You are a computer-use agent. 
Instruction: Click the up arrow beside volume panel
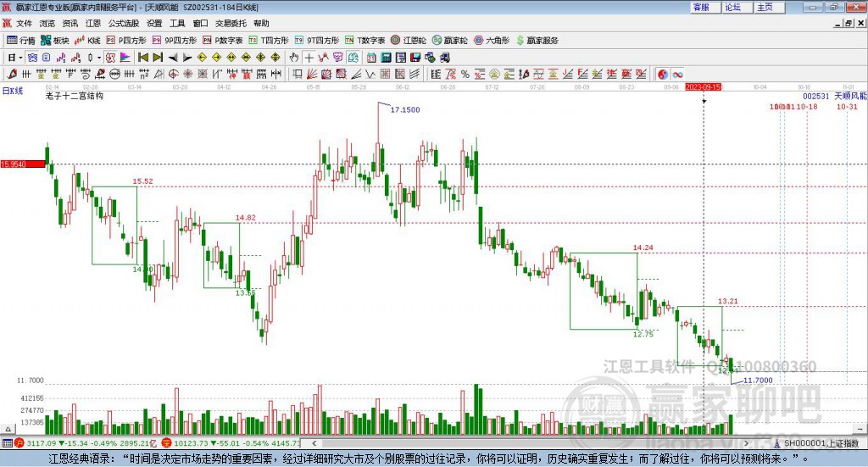coord(8,429)
